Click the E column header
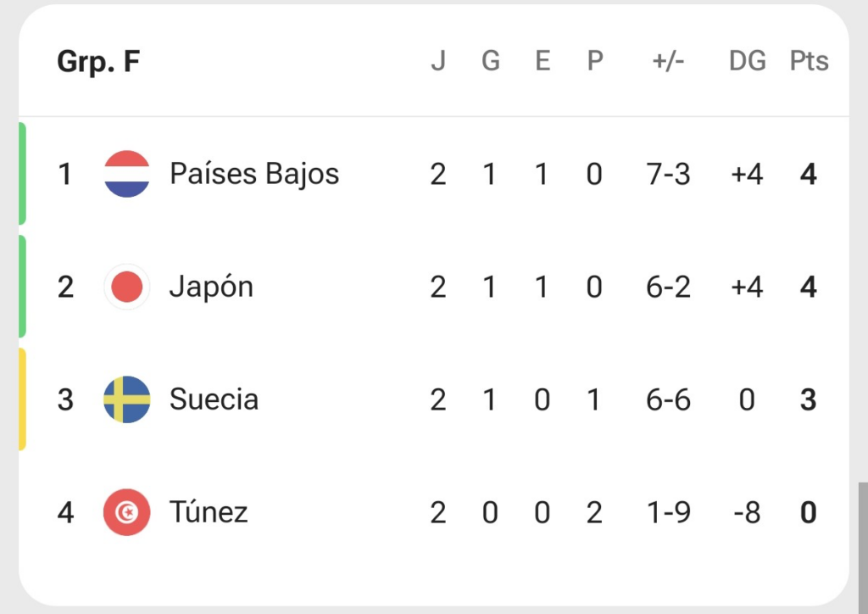Screen dimensions: 868x614 [542, 61]
